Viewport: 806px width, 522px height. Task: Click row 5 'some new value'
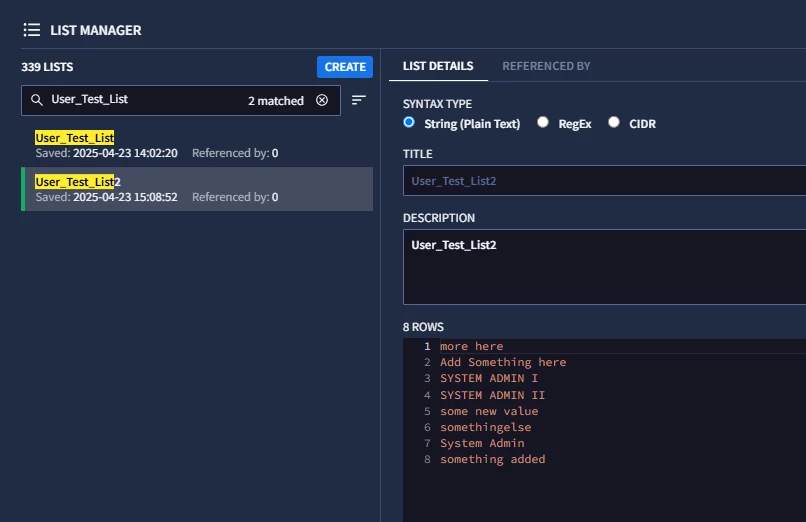pos(489,411)
